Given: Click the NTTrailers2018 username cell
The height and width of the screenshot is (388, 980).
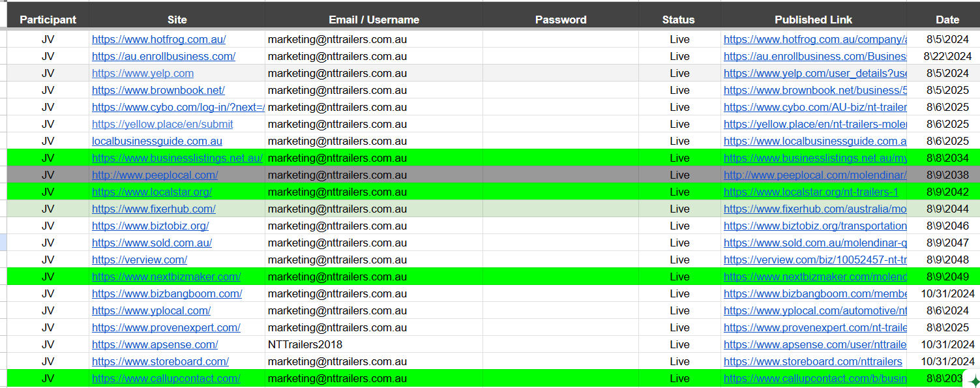Looking at the screenshot, I should point(304,344).
